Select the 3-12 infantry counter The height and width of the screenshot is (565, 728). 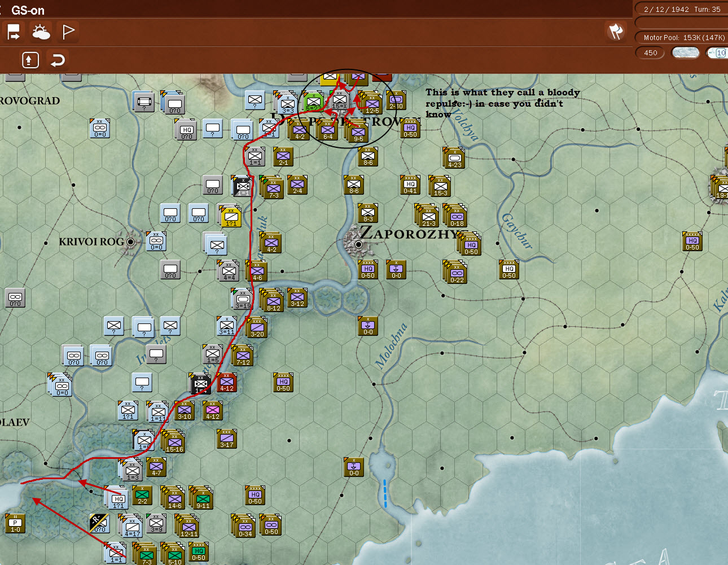click(297, 297)
